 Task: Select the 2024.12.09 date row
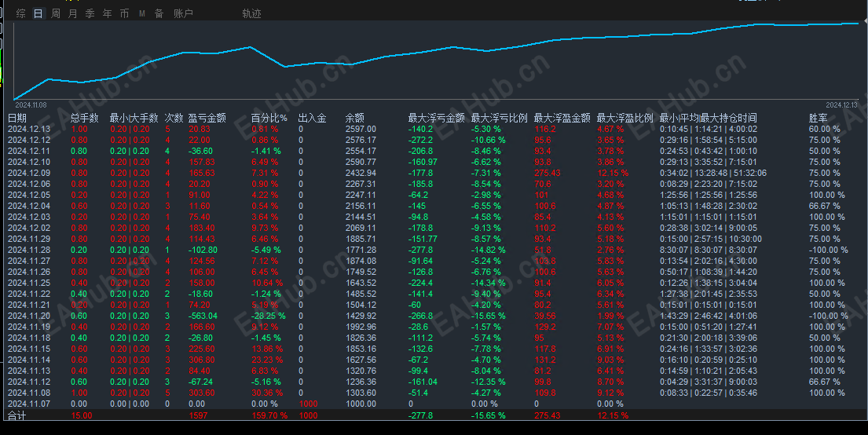click(434, 173)
